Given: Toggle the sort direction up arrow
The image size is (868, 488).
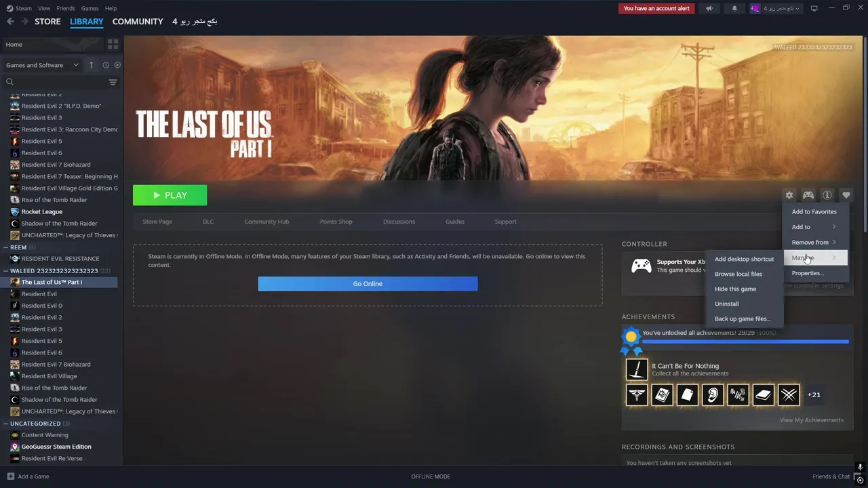Looking at the screenshot, I should (x=91, y=65).
